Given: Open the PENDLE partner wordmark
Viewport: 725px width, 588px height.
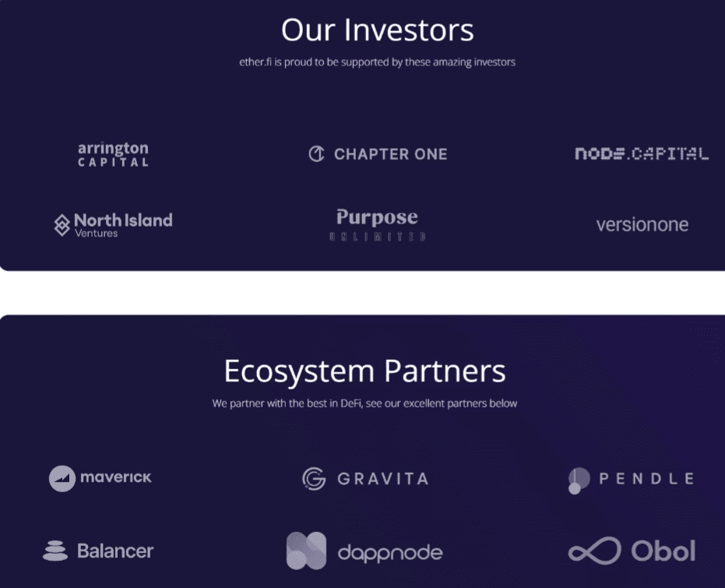Looking at the screenshot, I should click(646, 478).
